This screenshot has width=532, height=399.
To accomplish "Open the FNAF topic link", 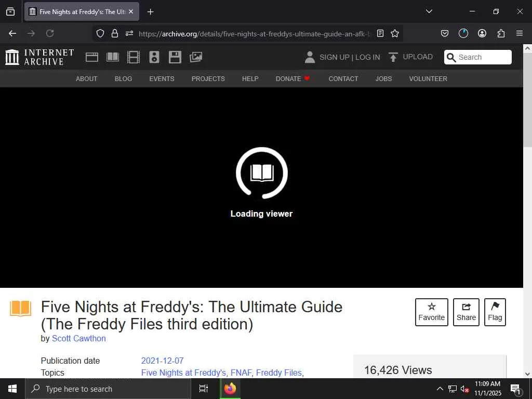I will [x=241, y=373].
